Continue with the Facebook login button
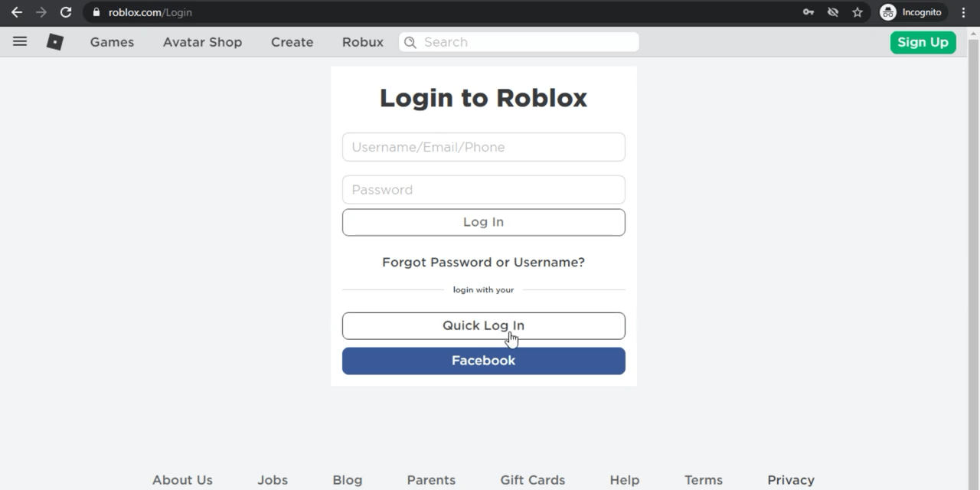The image size is (980, 490). click(x=483, y=360)
